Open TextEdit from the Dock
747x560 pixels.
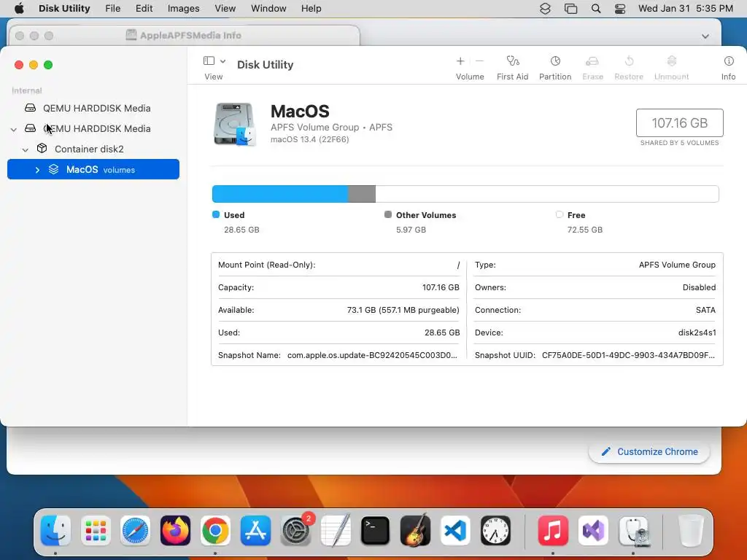point(336,531)
